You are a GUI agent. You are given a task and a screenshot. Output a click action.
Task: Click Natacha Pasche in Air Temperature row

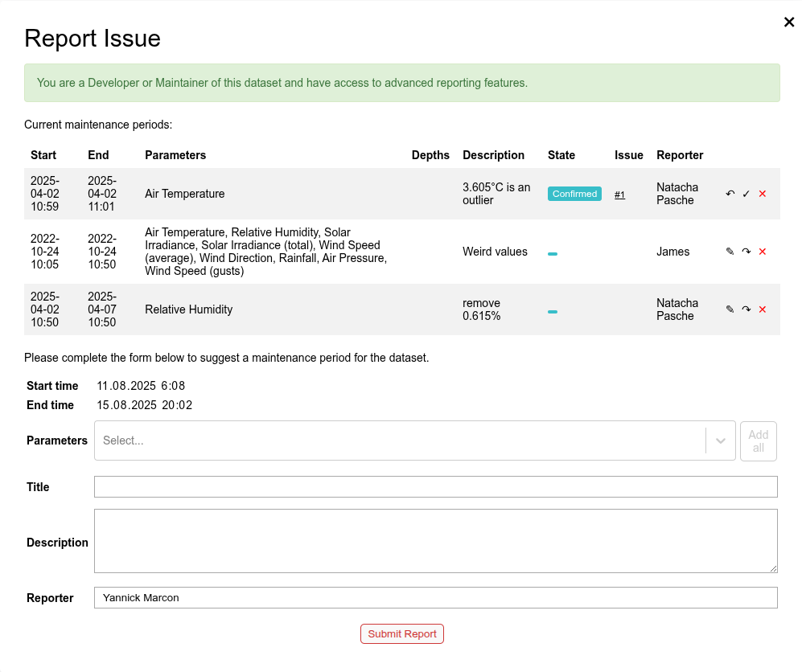pos(677,194)
